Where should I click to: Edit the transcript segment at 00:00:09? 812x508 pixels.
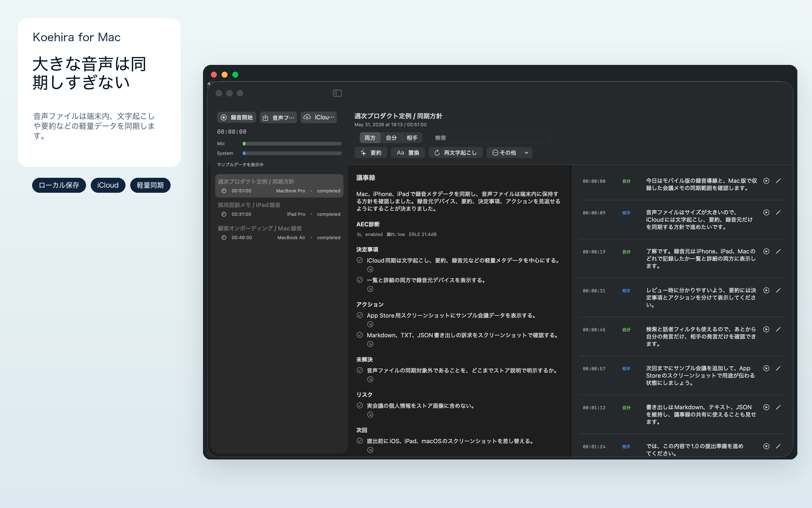point(778,212)
